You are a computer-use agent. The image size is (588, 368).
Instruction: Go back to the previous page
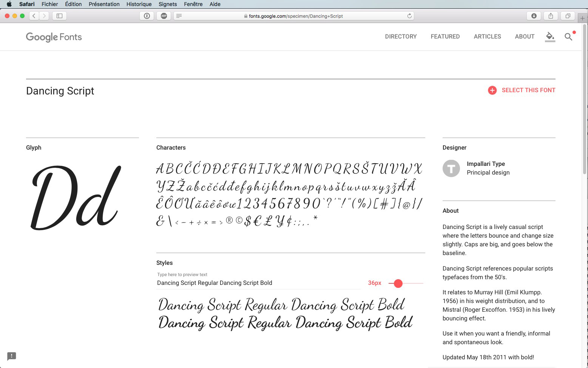click(34, 16)
